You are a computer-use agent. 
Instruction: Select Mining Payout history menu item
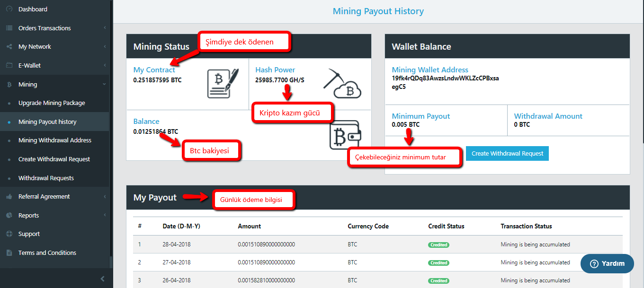click(x=54, y=122)
